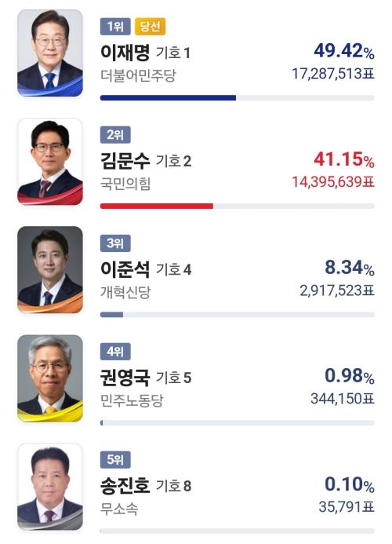Screen dimensions: 392x544
Task: Select candidate name 김문수
Action: click(125, 161)
